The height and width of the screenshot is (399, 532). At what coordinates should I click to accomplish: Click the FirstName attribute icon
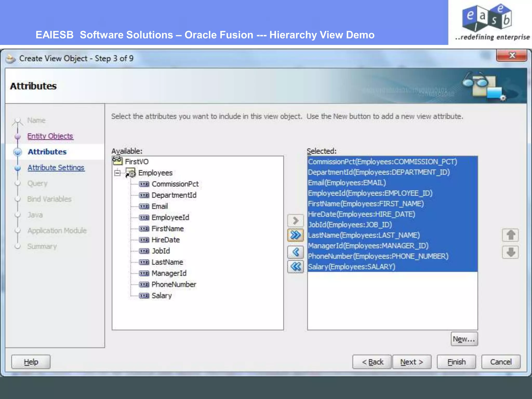click(144, 229)
